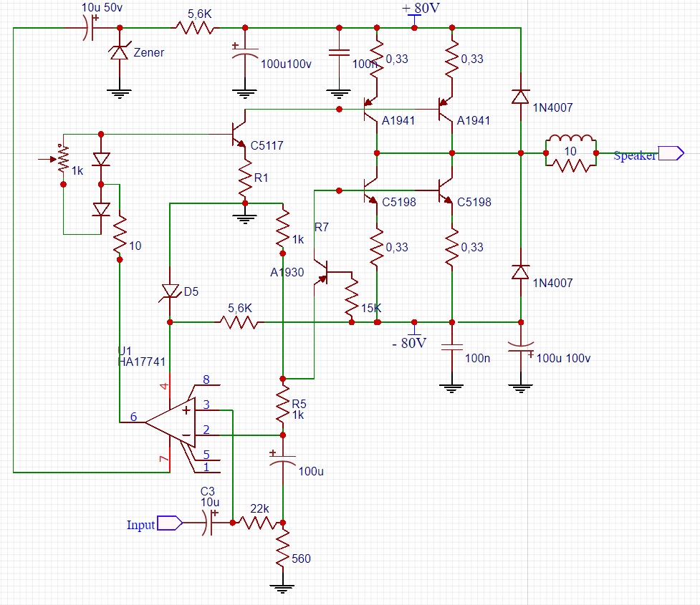This screenshot has height=605, width=700.
Task: Select the R5 1k resistor
Action: point(284,405)
